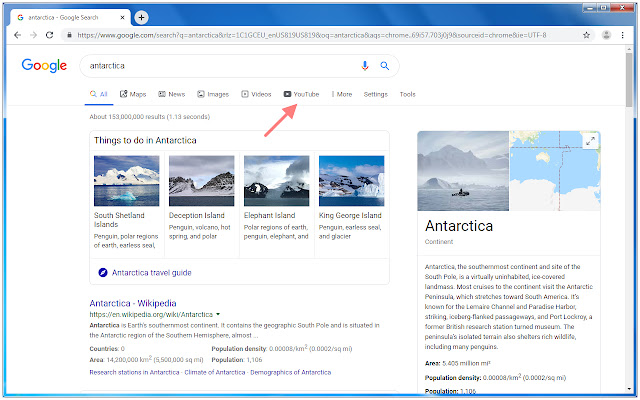
Task: Click the Antarctica knowledge panel title
Action: 459,226
